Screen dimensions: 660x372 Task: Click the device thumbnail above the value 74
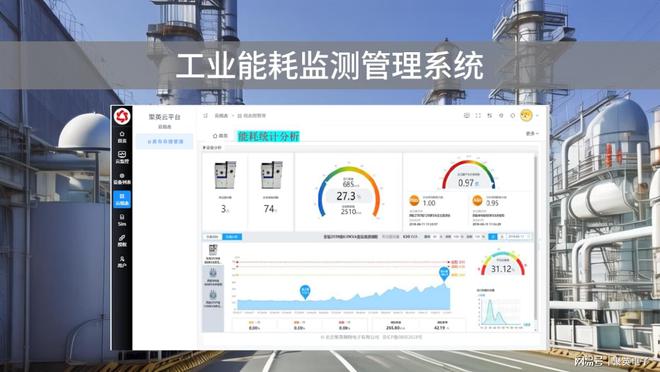point(271,175)
